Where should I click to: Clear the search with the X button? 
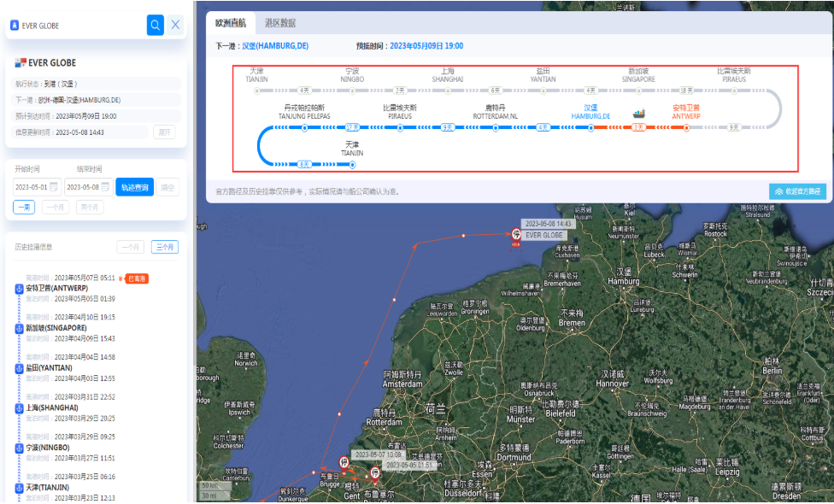pos(175,25)
